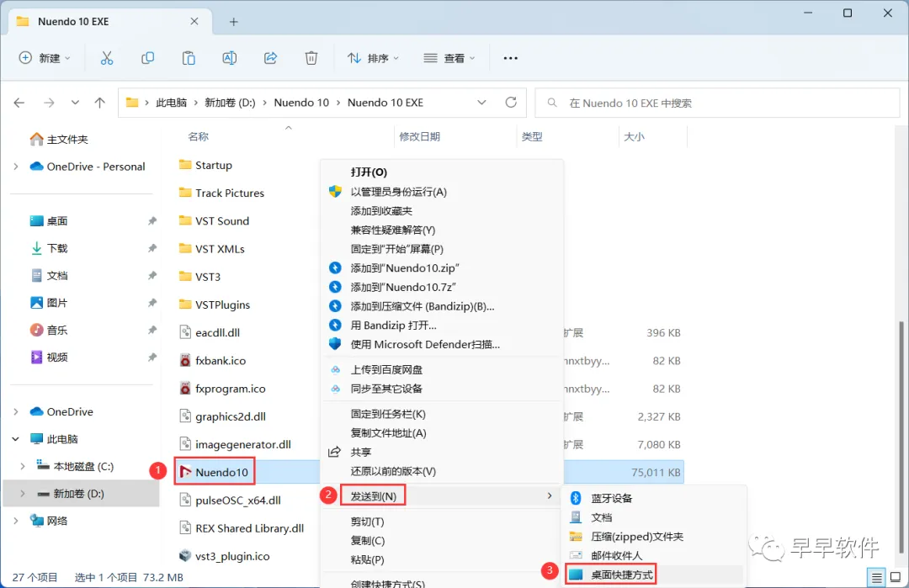The width and height of the screenshot is (909, 588).
Task: Open the Track Pictures folder
Action: pos(222,193)
